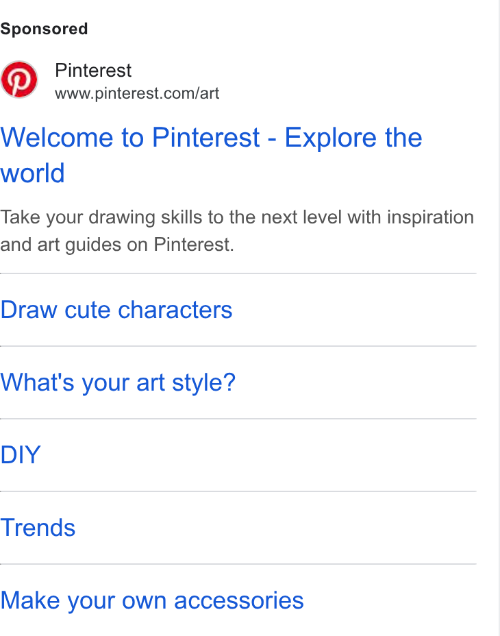Click the 'Draw cute characters' sitelink

click(x=116, y=310)
